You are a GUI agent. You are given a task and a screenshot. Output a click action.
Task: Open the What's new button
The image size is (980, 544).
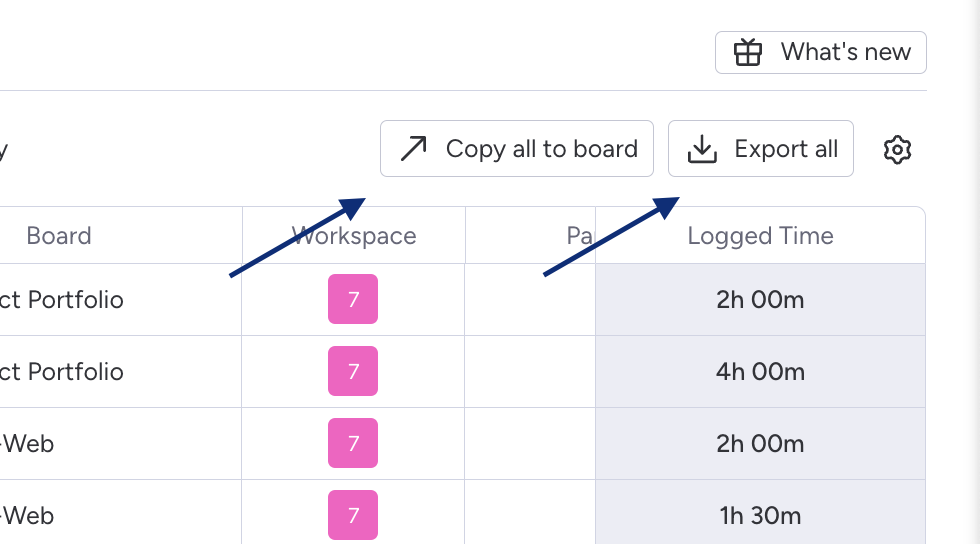[x=821, y=53]
